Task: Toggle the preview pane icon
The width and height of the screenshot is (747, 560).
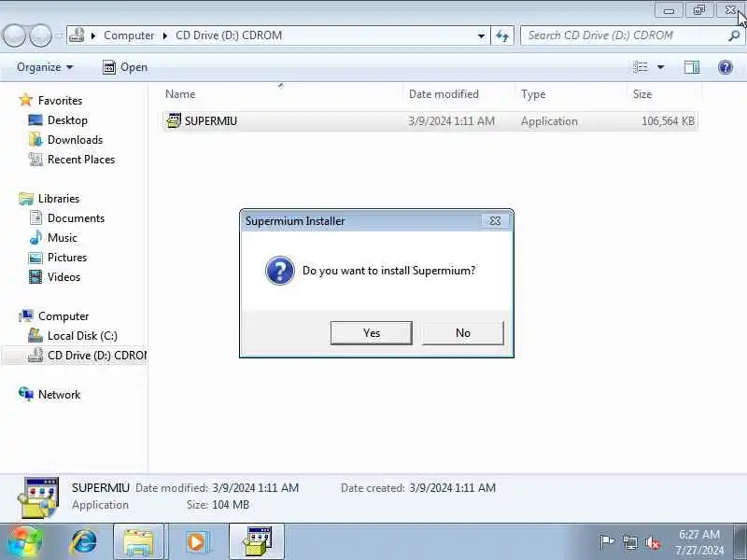Action: tap(692, 67)
